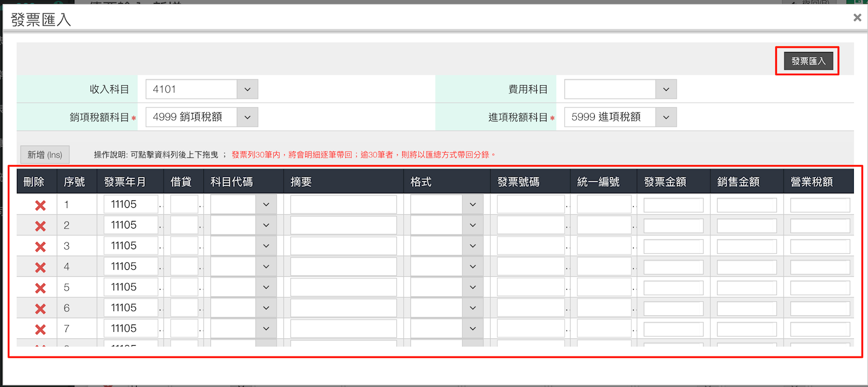Remove row 6 with the red X
Viewport: 868px width, 387px height.
coord(40,308)
